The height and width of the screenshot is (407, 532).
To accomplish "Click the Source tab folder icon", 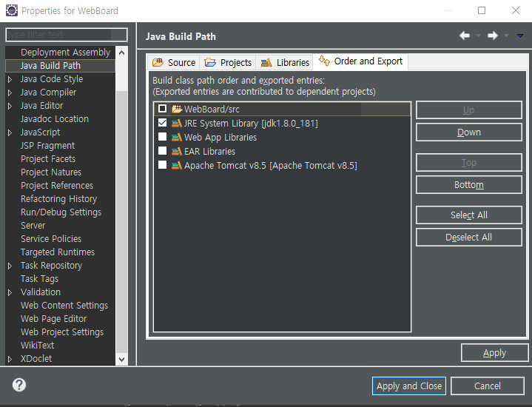I will (158, 62).
